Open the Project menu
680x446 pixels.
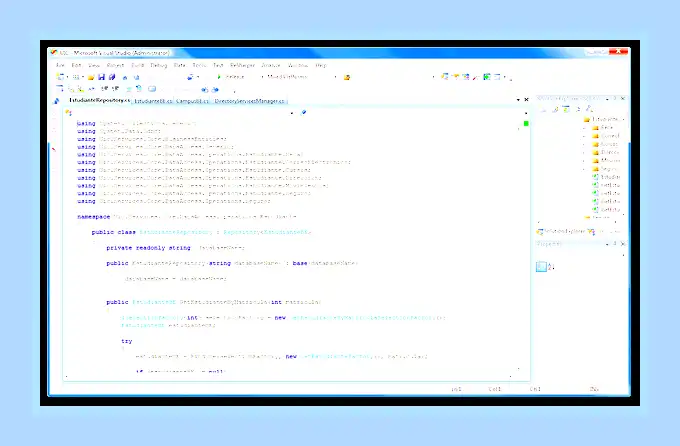pos(115,65)
